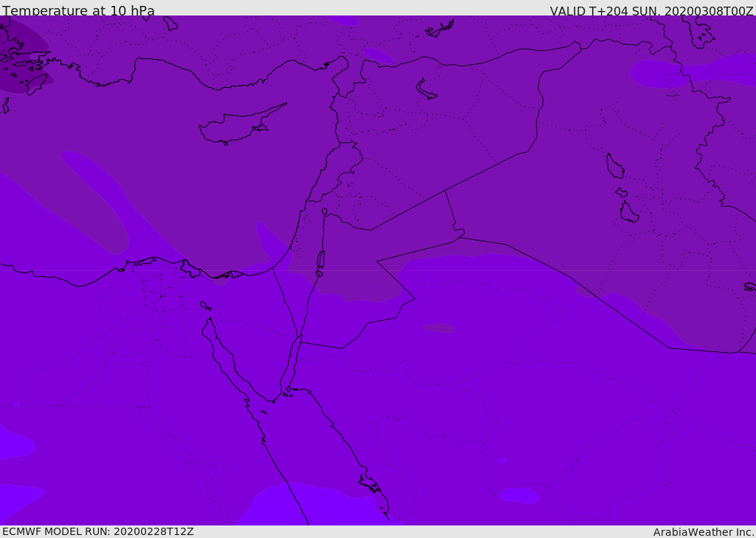Click the 'Temperature at 10 hPa' title text
Screen dimensions: 756x538
tap(78, 10)
